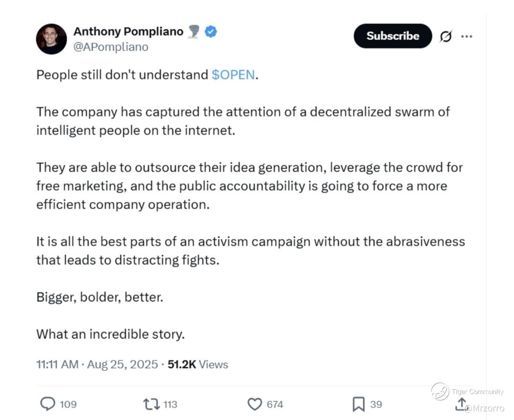Click the 11:11 AM Aug 25 timestamp
514x420 pixels.
tap(97, 364)
